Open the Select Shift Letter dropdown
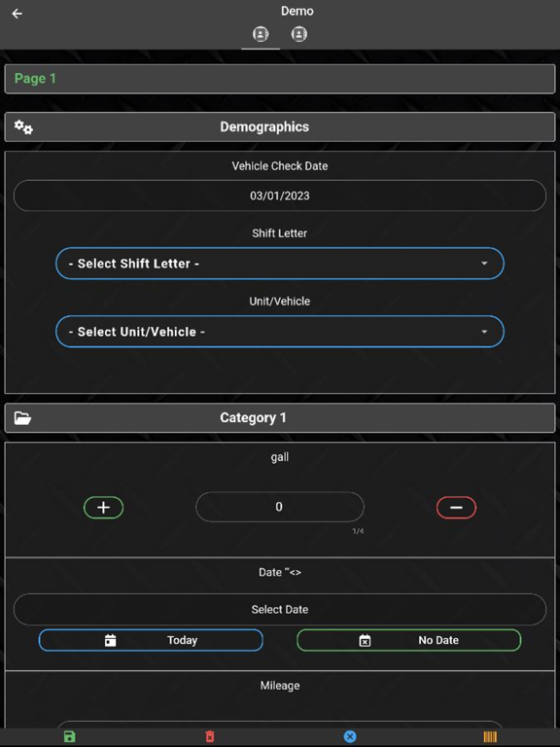This screenshot has height=747, width=560. click(x=280, y=264)
